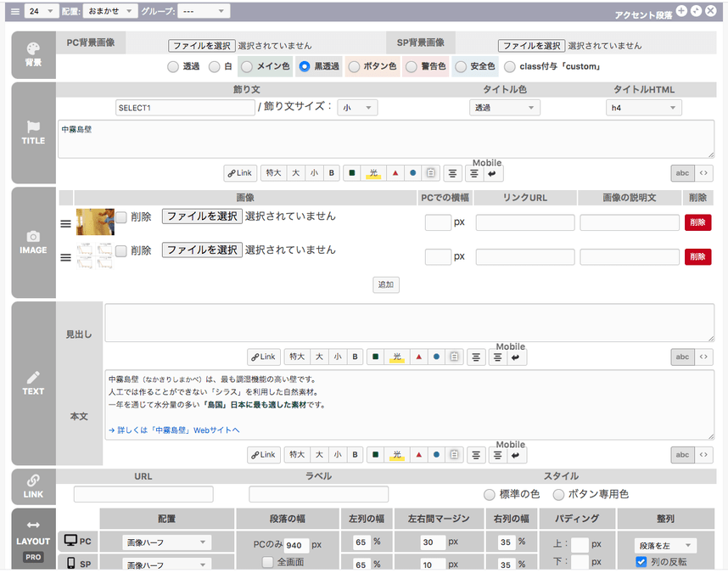The image size is (728, 573).
Task: Click the LINK URL input field
Action: point(143,494)
